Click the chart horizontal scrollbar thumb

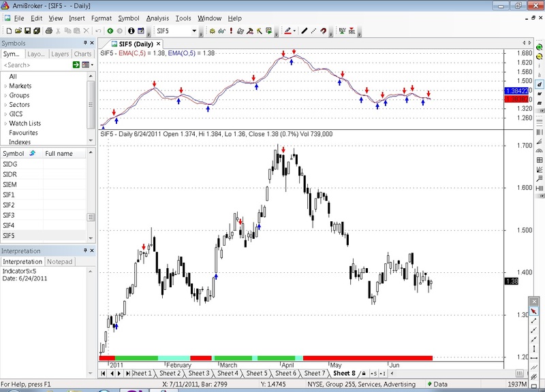[x=519, y=373]
